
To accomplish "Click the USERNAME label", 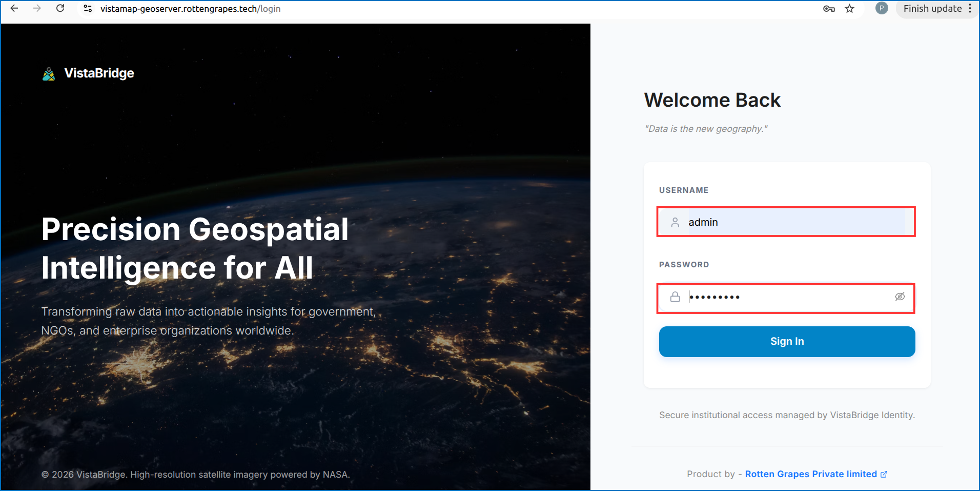I will (684, 190).
